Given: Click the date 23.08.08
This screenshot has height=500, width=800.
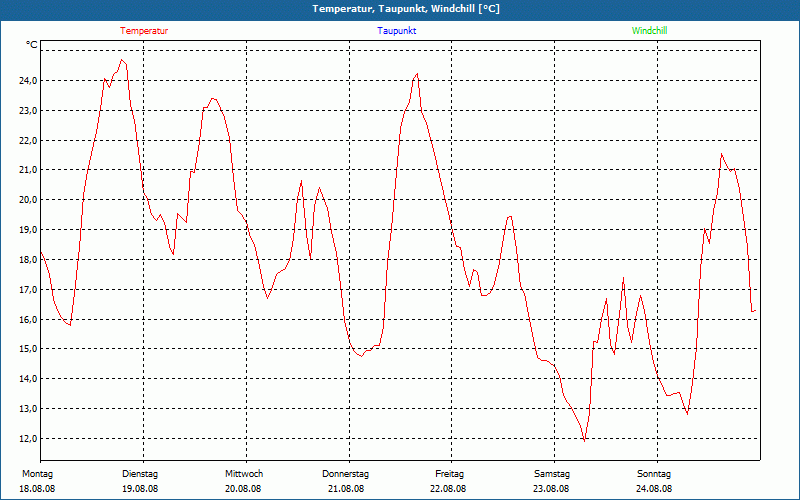Looking at the screenshot, I should coord(551,489).
